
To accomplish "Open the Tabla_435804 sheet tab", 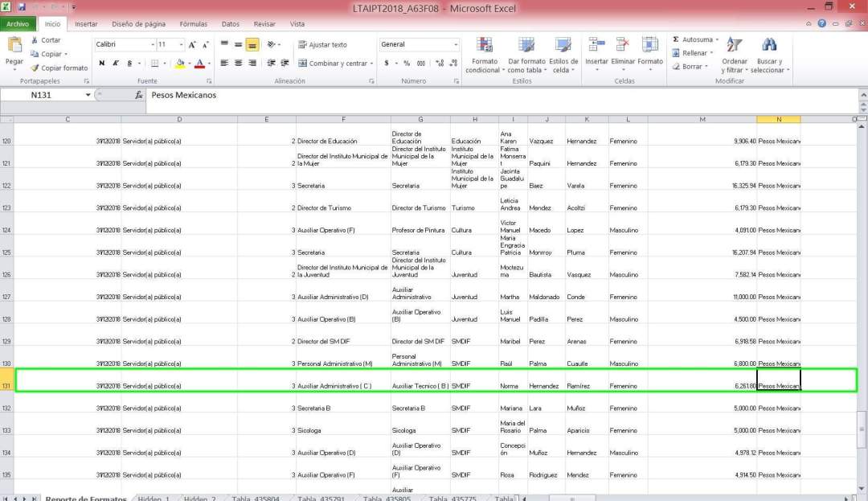I will (x=255, y=498).
